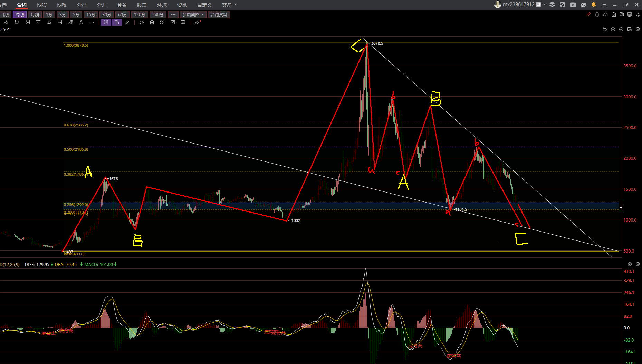This screenshot has height=364, width=642.
Task: Open the 期权 menu
Action: pos(62,5)
